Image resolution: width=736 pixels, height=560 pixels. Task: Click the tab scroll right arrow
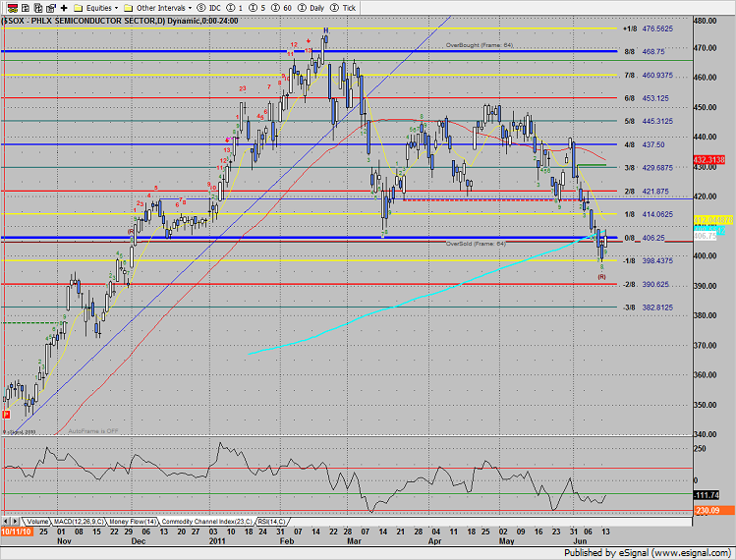click(x=15, y=522)
